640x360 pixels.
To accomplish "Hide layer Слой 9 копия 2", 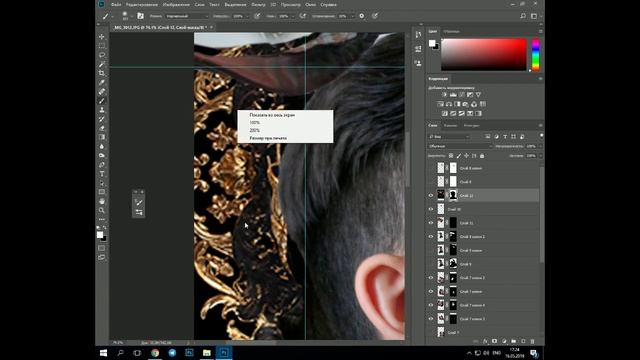I will [431, 236].
